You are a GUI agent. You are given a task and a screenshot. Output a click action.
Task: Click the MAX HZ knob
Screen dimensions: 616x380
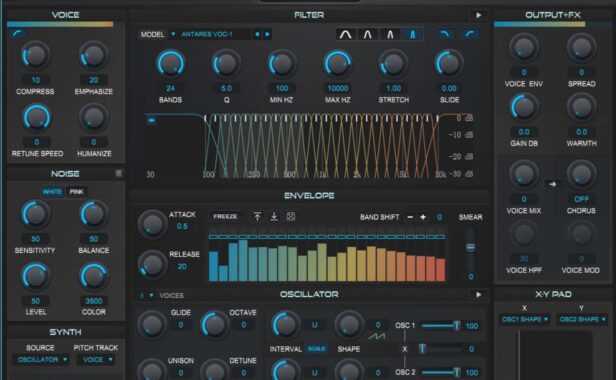pyautogui.click(x=337, y=64)
